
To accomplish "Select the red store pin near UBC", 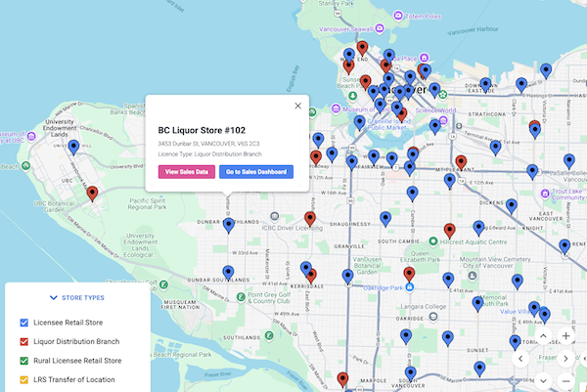I will tap(92, 194).
